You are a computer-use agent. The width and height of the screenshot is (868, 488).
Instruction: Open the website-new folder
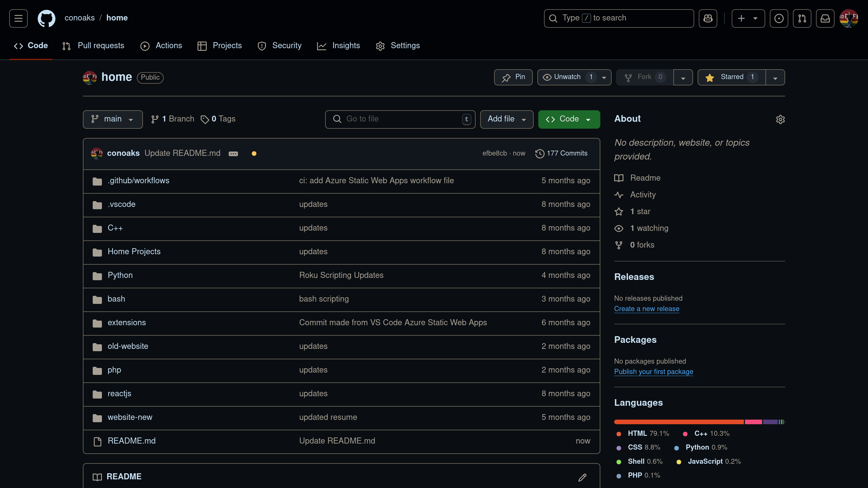130,417
